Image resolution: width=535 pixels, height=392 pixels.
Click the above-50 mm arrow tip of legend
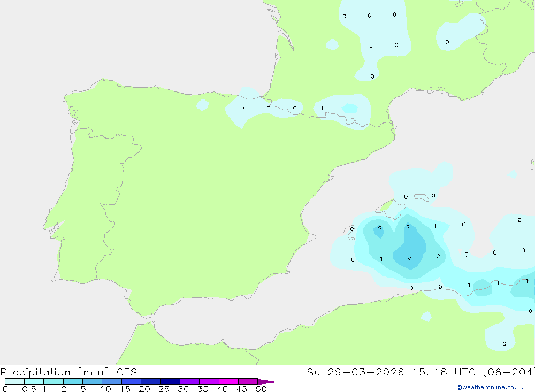pos(267,382)
